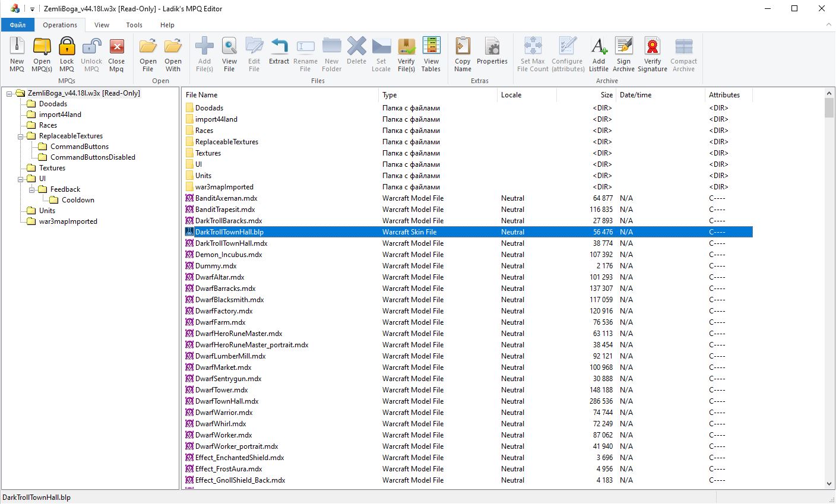Switch to the View ribbon tab
This screenshot has height=504, width=836.
click(102, 25)
